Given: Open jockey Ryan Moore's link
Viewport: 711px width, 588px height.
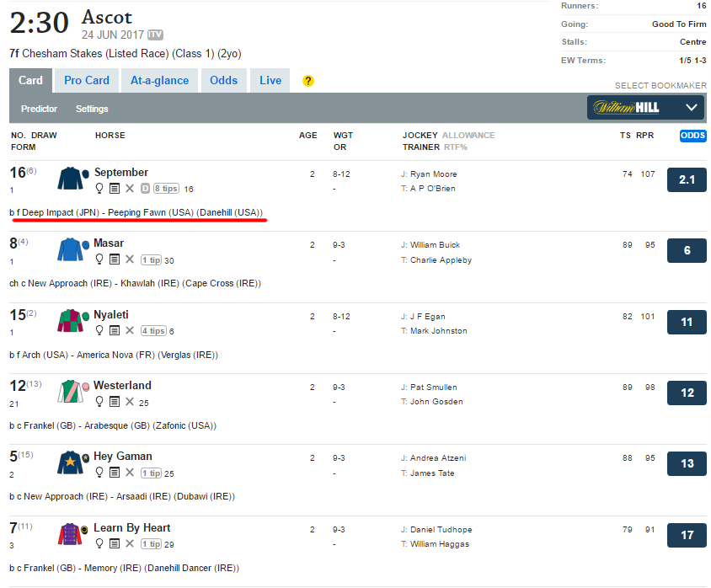Looking at the screenshot, I should click(433, 174).
